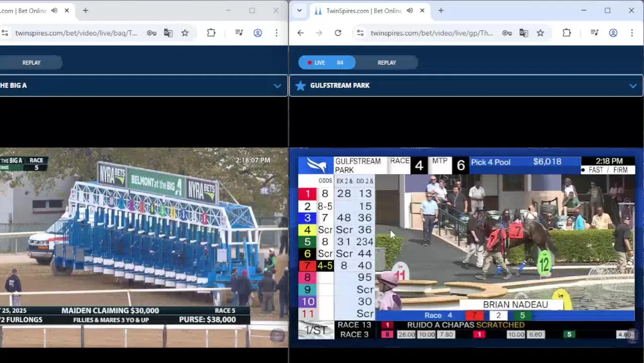Viewport: 644px width, 363px height.
Task: Close the TwinSpires tab in left window
Action: [x=67, y=11]
